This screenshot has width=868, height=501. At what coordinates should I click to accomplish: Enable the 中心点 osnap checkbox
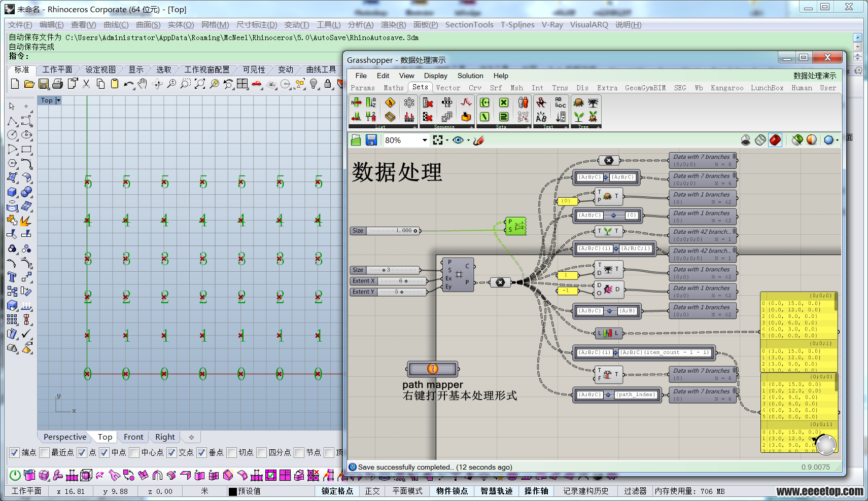[x=134, y=452]
